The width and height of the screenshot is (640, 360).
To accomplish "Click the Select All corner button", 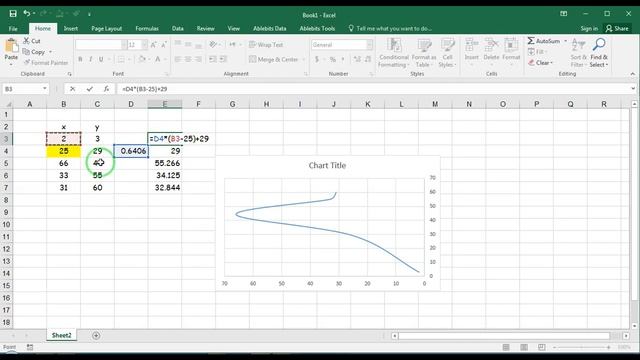I will [x=7, y=104].
